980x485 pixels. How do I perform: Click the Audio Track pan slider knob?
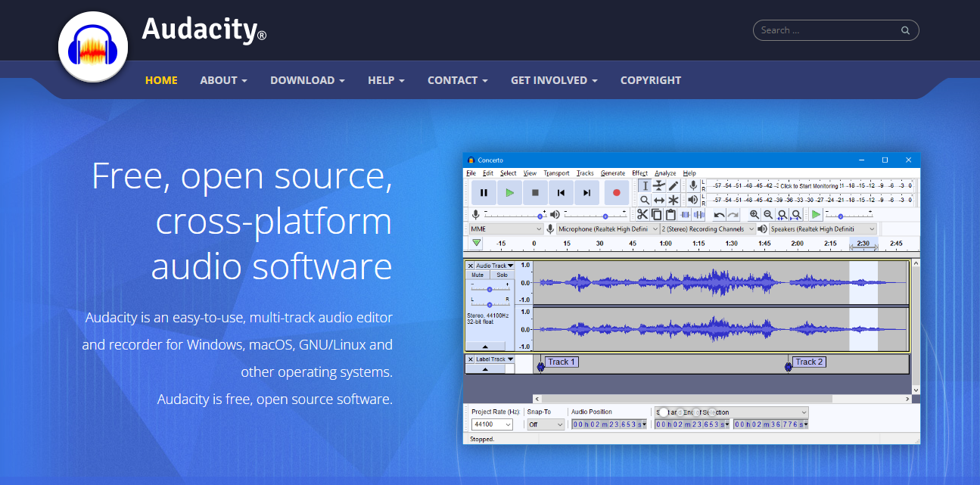[x=490, y=304]
